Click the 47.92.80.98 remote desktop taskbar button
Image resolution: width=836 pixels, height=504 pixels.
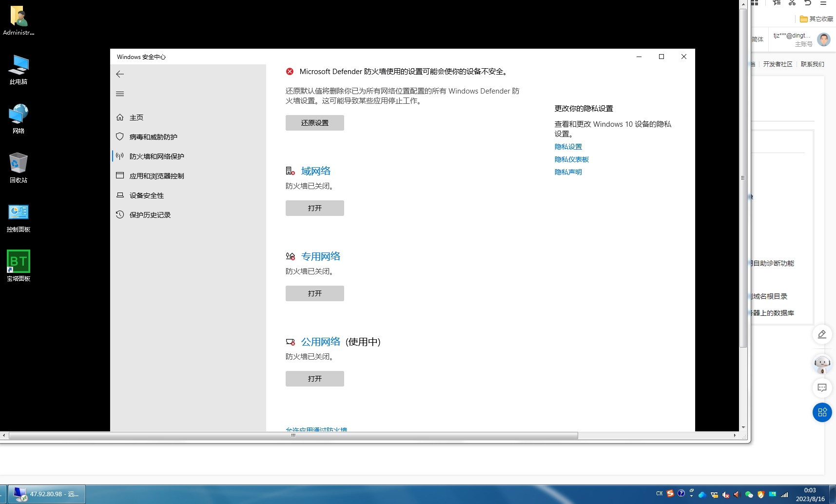point(47,494)
